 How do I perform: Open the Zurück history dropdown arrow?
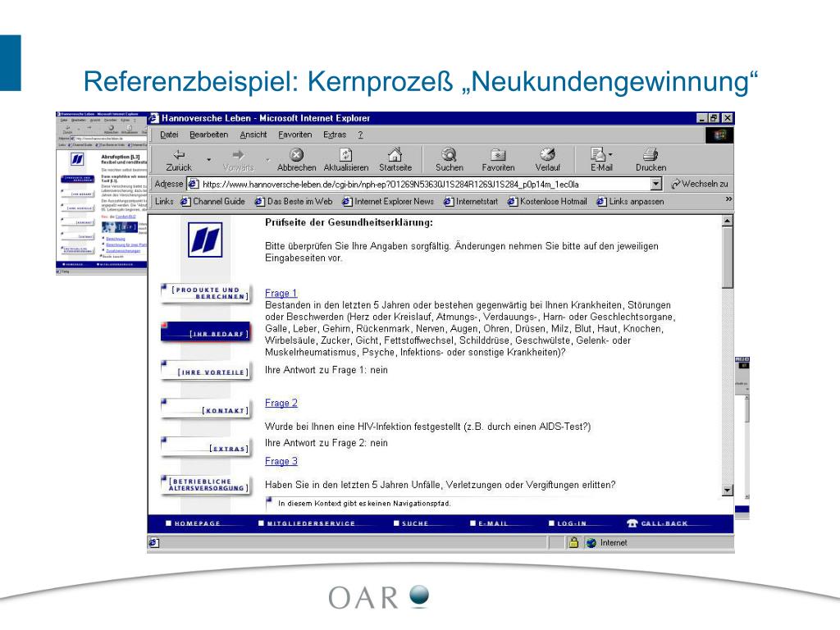pos(209,160)
